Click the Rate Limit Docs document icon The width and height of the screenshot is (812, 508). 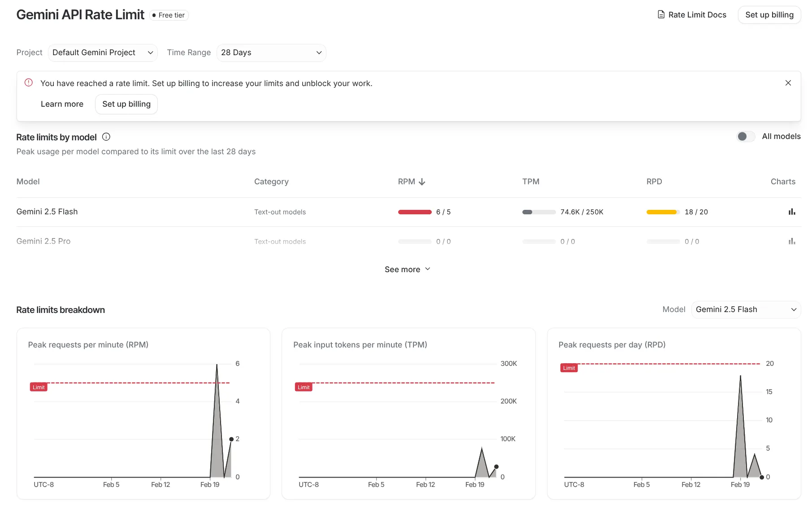[x=661, y=15]
